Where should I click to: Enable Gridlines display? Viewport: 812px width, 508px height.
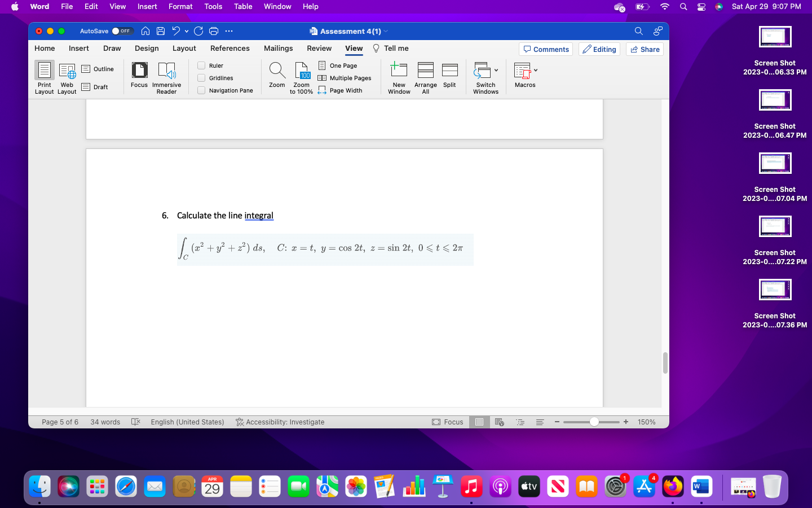(x=201, y=78)
